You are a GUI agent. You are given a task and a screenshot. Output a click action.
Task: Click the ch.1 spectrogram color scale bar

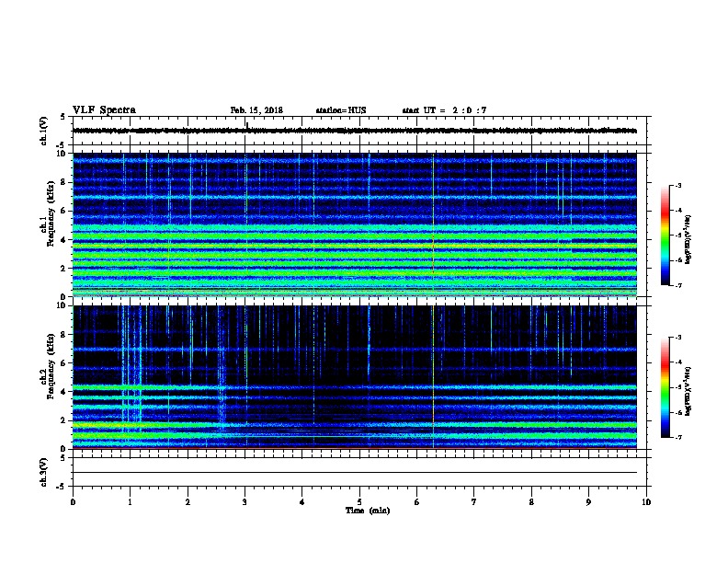coord(665,236)
